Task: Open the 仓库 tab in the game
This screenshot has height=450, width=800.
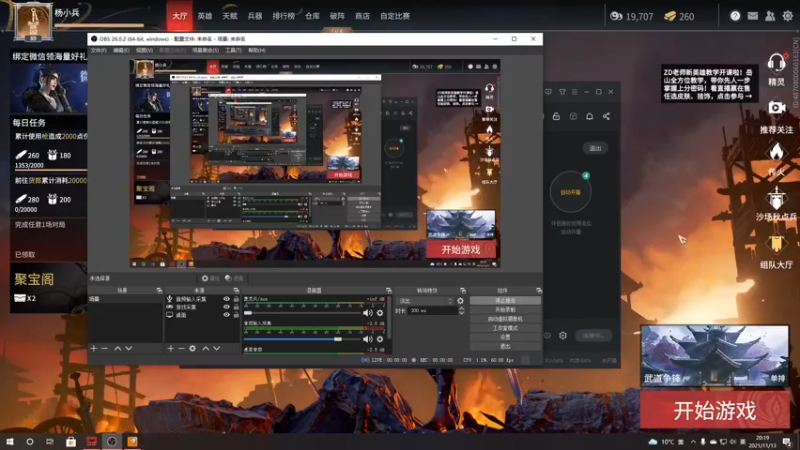Action: pyautogui.click(x=312, y=16)
